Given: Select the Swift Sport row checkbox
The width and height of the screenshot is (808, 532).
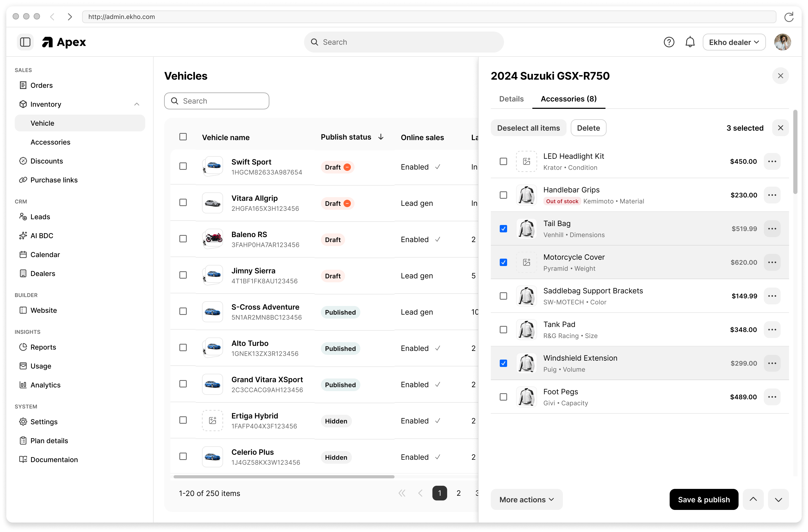Looking at the screenshot, I should 183,166.
